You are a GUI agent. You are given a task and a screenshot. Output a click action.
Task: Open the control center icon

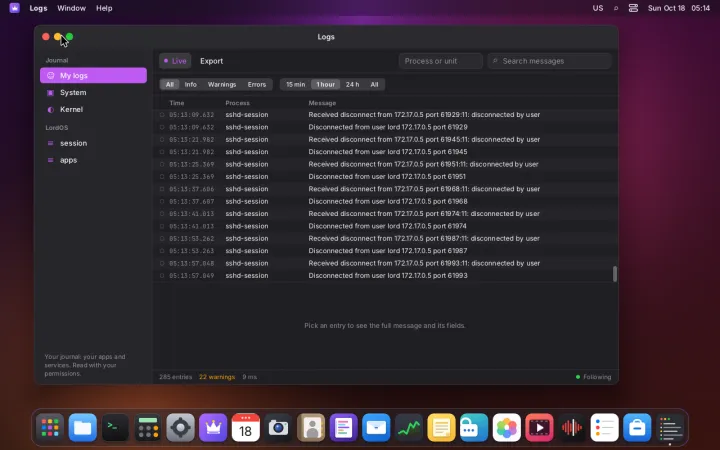pyautogui.click(x=633, y=8)
